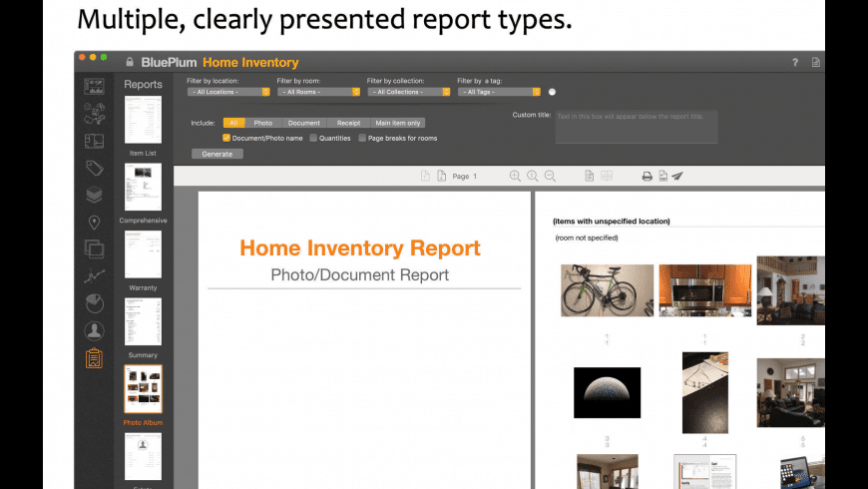868x489 pixels.
Task: Click the document icon at top right
Action: click(x=816, y=63)
